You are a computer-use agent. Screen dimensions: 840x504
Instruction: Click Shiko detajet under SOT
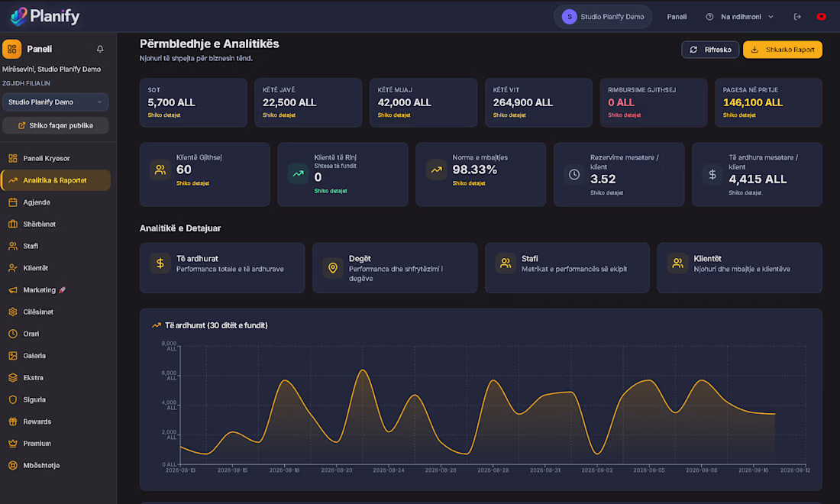164,115
